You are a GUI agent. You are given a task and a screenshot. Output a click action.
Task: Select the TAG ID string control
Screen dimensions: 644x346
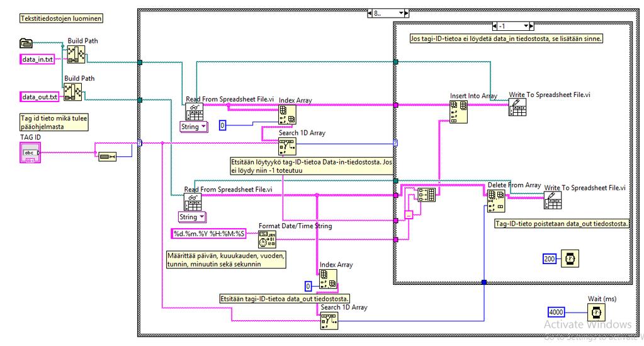(30, 153)
